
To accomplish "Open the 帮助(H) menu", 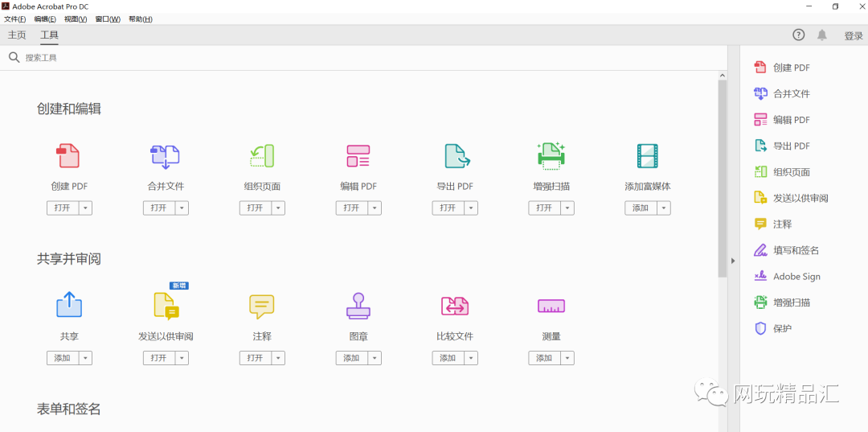I will point(140,19).
